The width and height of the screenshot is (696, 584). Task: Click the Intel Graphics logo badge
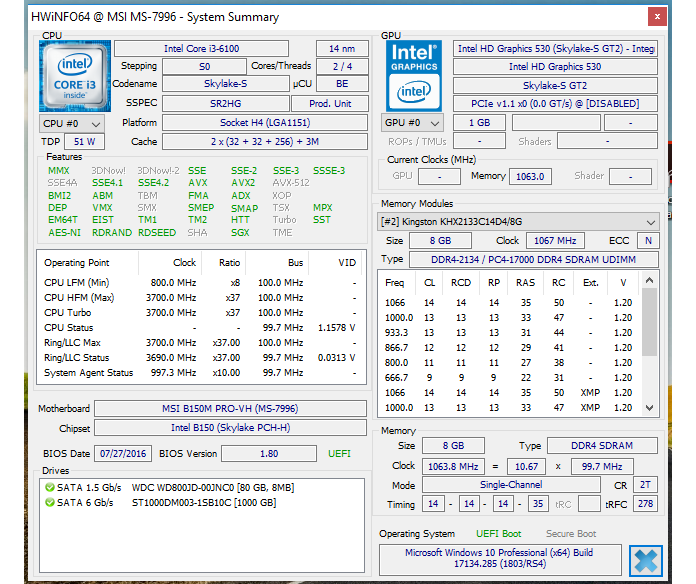(414, 75)
